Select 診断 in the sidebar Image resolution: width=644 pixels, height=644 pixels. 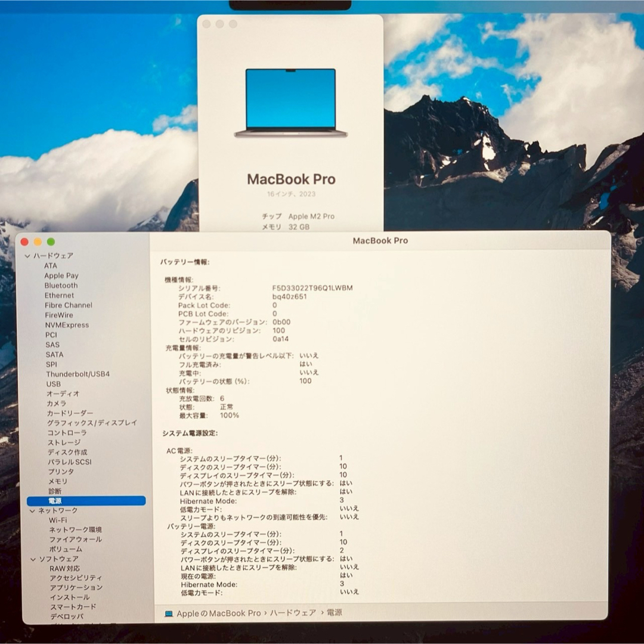pos(55,491)
